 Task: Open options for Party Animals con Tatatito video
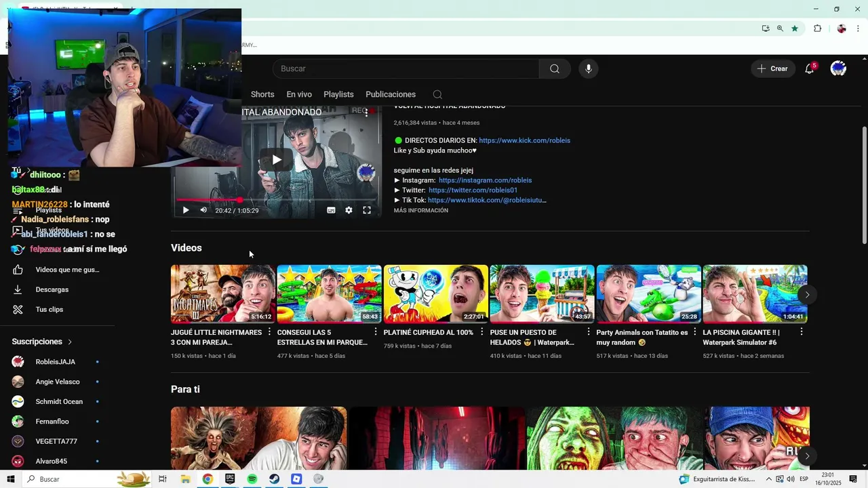point(695,332)
